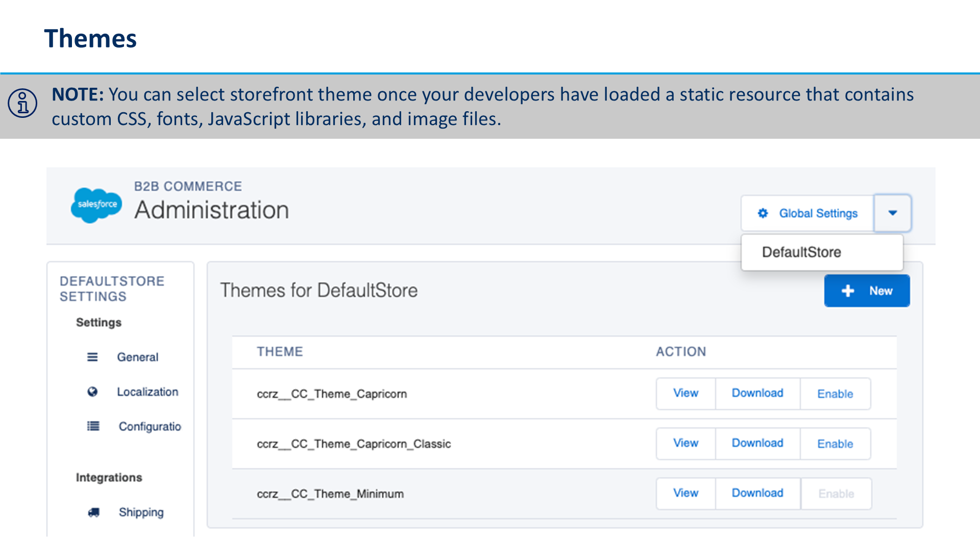Click the Administration title text
980x551 pixels.
212,210
